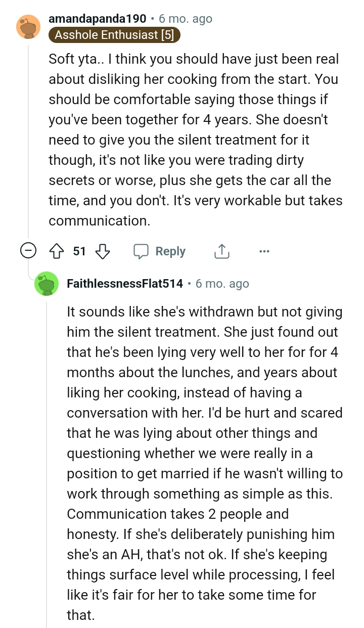This screenshot has height=628, width=364.
Task: Click amandapanda190's avatar
Action: coord(29,27)
